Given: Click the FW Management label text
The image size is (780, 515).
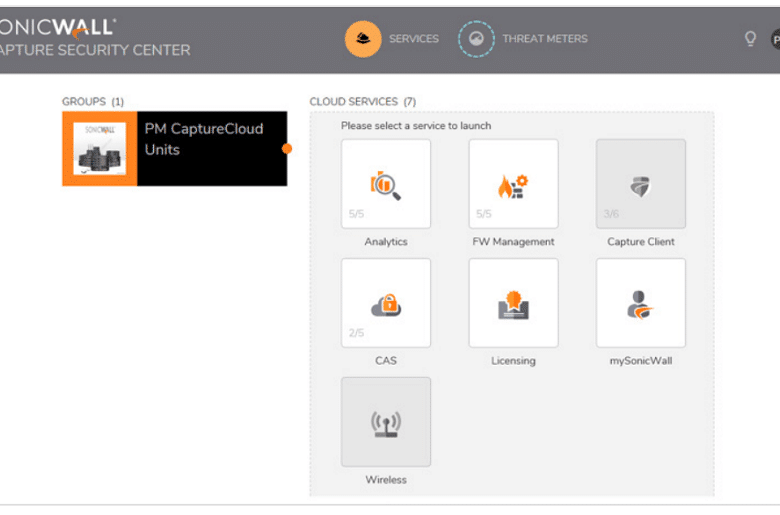Looking at the screenshot, I should (x=513, y=242).
